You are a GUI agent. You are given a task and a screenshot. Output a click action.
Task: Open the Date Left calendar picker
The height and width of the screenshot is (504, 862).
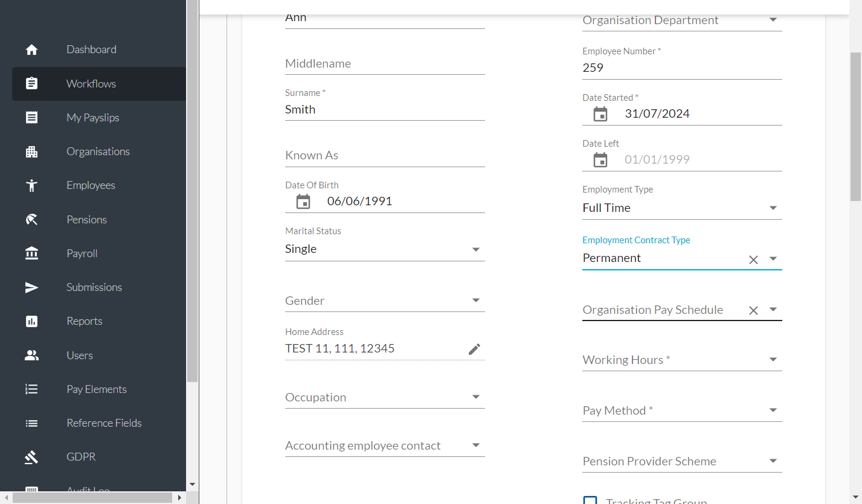[x=600, y=160]
